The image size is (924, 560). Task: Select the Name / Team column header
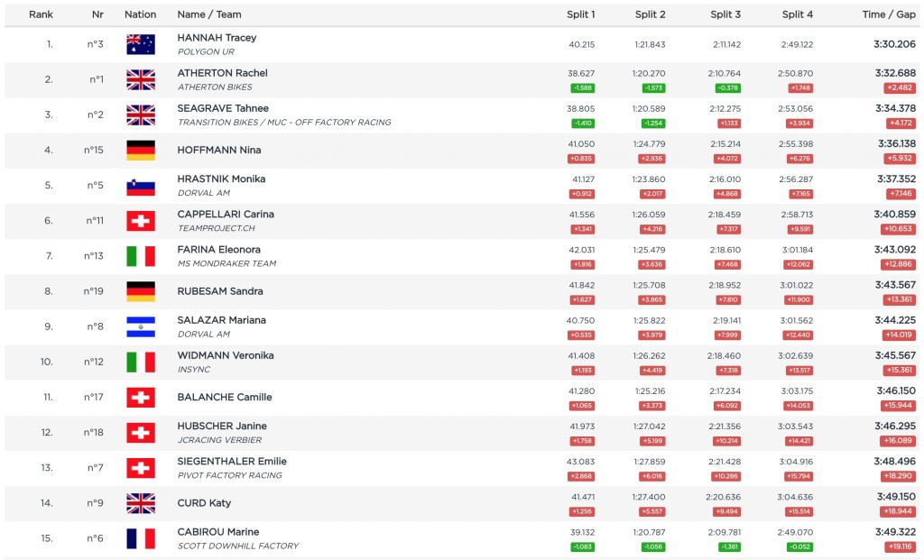click(209, 14)
